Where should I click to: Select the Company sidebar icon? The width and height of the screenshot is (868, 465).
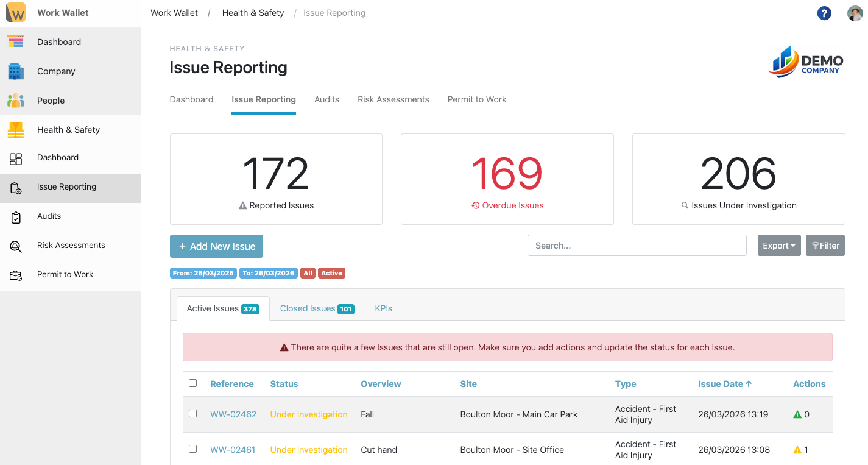[x=15, y=71]
